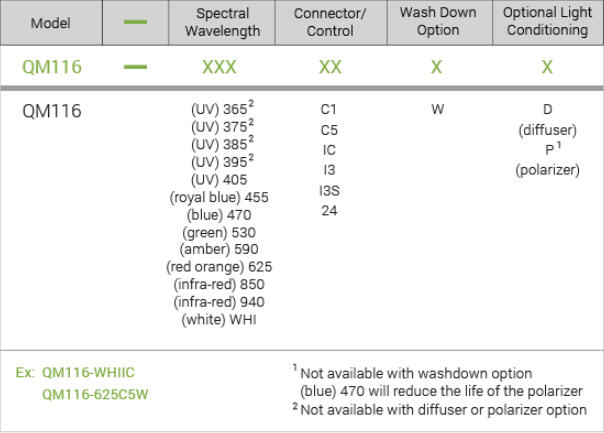Click the Wash Down Option header
604x433 pixels.
click(438, 22)
